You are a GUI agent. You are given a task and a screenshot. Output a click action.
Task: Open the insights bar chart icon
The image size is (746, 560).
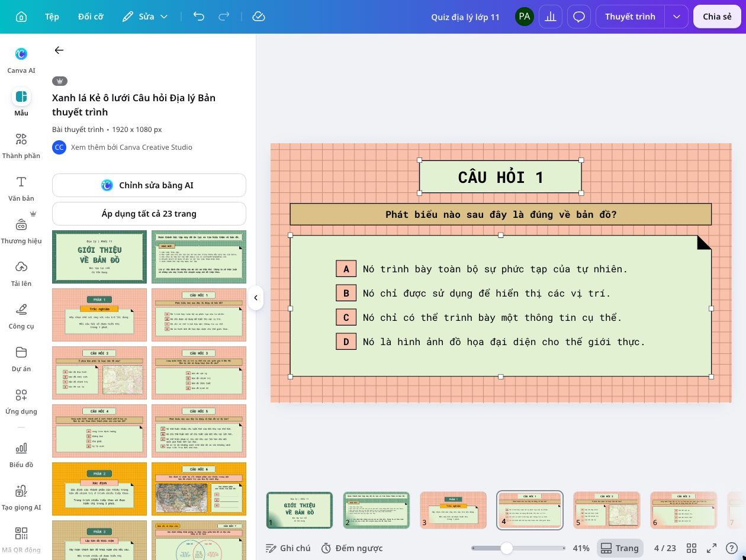coord(551,17)
